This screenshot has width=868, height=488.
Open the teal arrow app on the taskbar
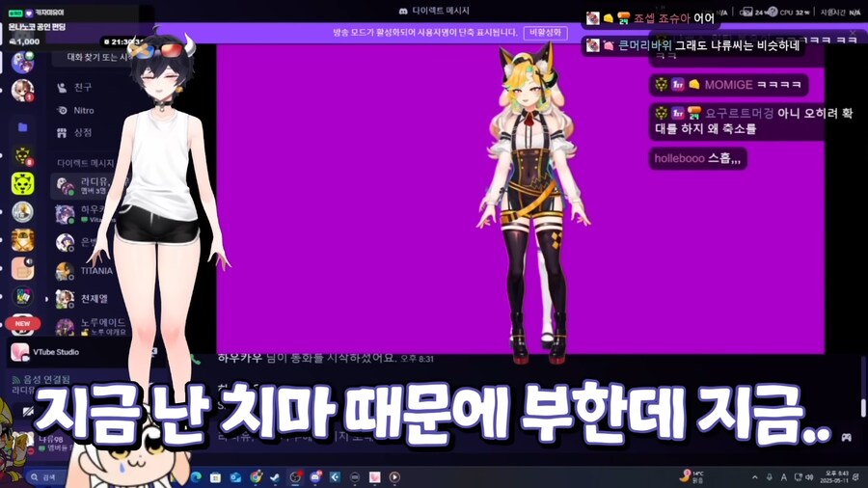335,477
